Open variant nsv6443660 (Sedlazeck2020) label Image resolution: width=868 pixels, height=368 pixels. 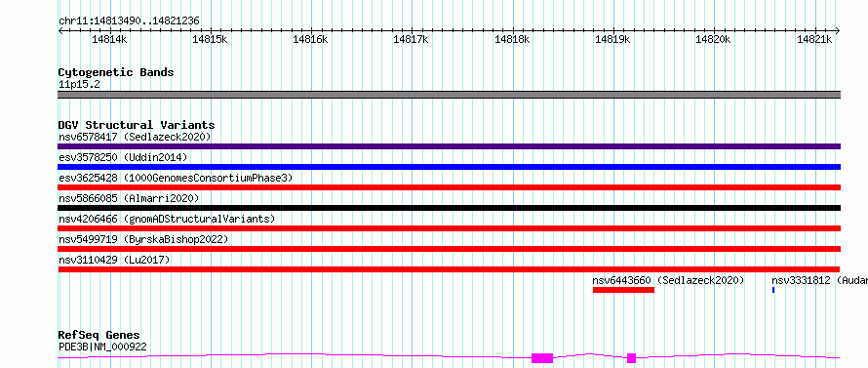[669, 280]
